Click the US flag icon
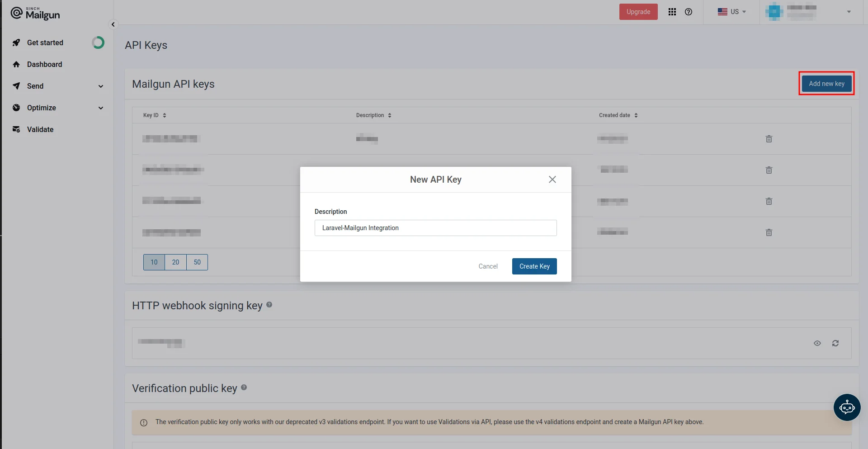 (x=722, y=12)
